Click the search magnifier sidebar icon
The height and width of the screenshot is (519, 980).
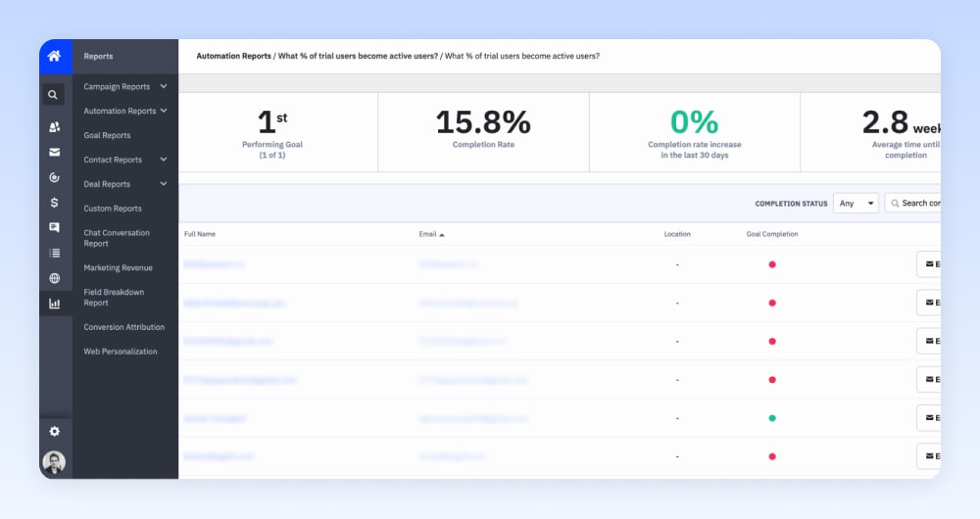(53, 95)
